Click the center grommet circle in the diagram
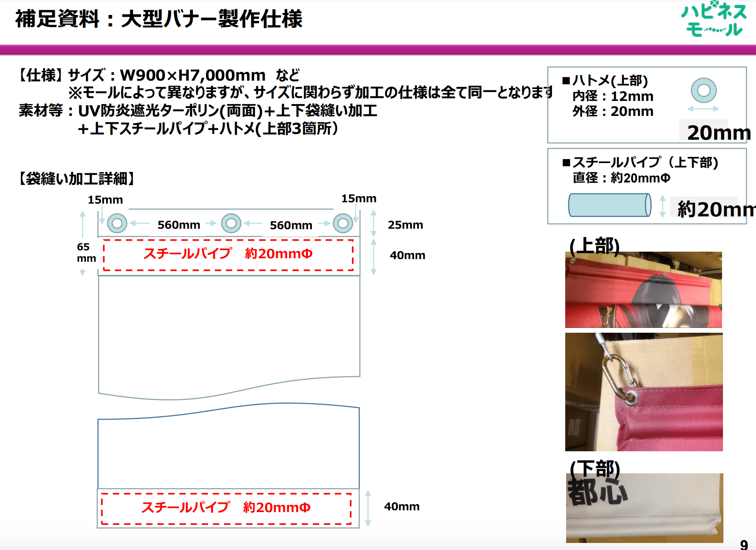The width and height of the screenshot is (756, 550). (x=231, y=224)
